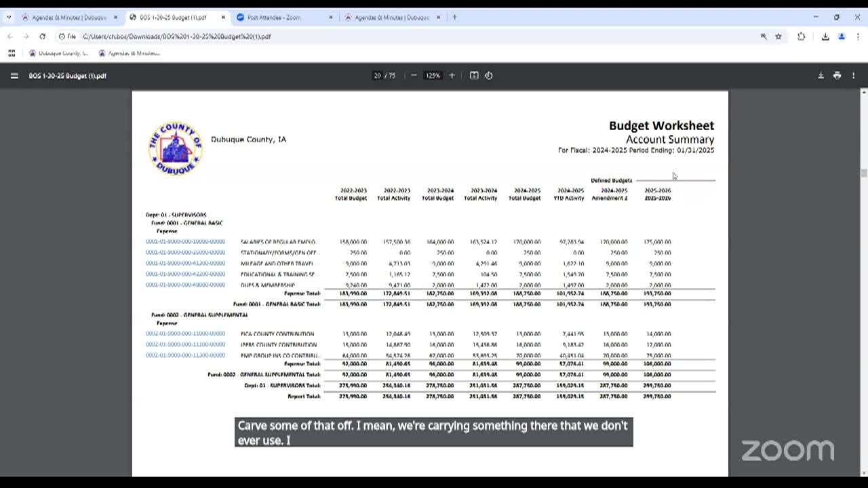
Task: Open the browser downloads icon
Action: [x=825, y=37]
